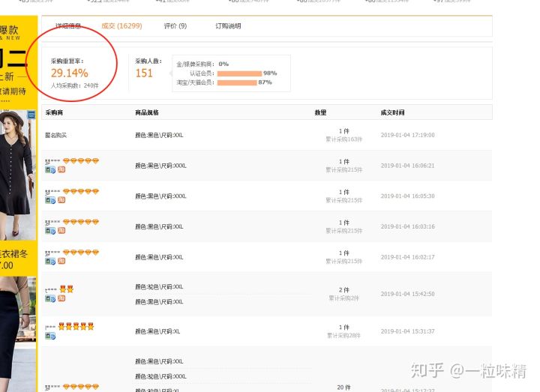Click certified-member badge in the 16:02:17 row
The height and width of the screenshot is (392, 540).
pos(50,262)
